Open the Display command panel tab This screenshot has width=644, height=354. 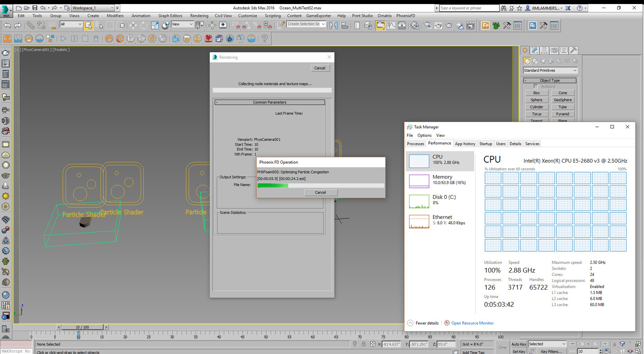564,50
